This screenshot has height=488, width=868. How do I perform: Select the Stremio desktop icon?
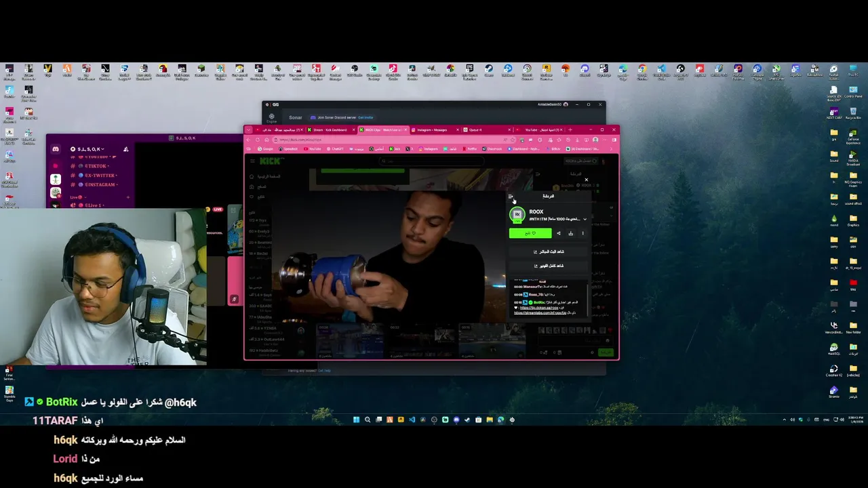834,392
